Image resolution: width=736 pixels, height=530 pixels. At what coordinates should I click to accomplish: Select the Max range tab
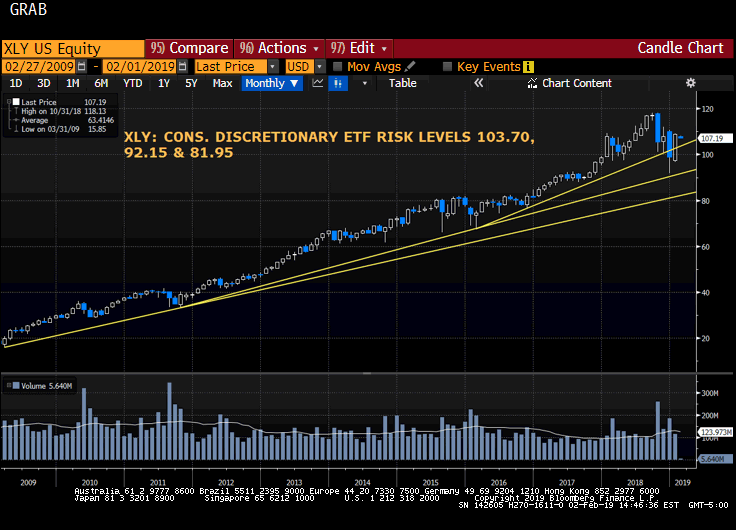point(222,84)
